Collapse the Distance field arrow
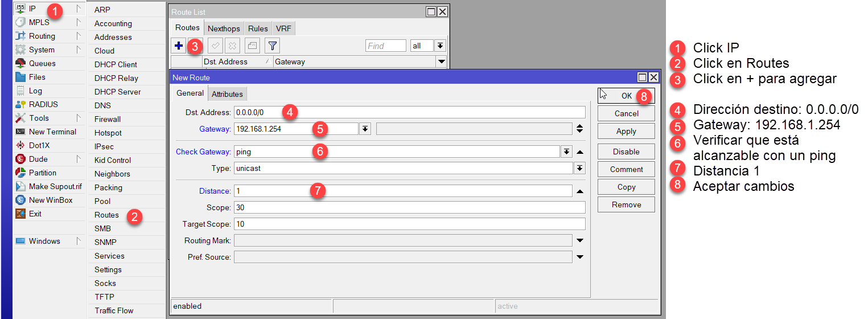This screenshot has height=319, width=868. tap(579, 191)
